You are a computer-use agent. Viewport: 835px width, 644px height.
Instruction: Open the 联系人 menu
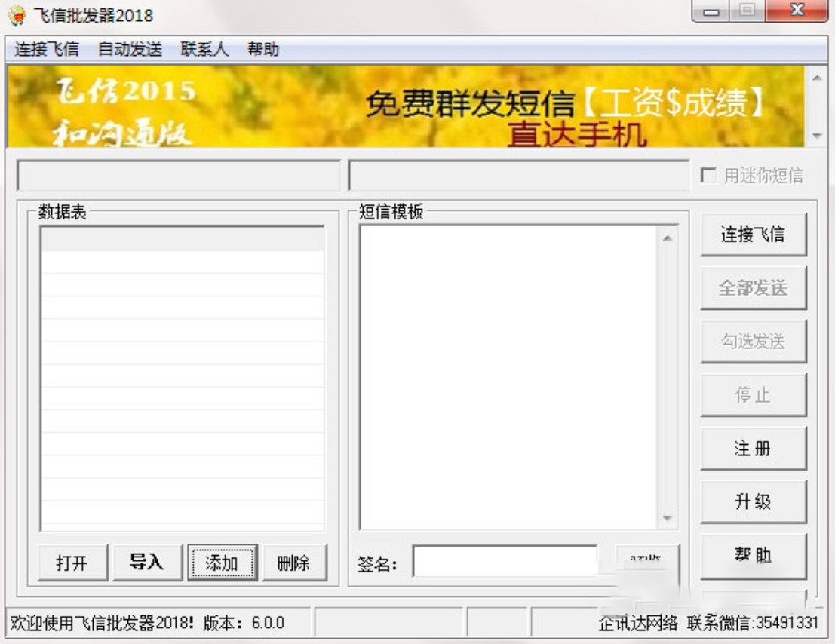204,50
